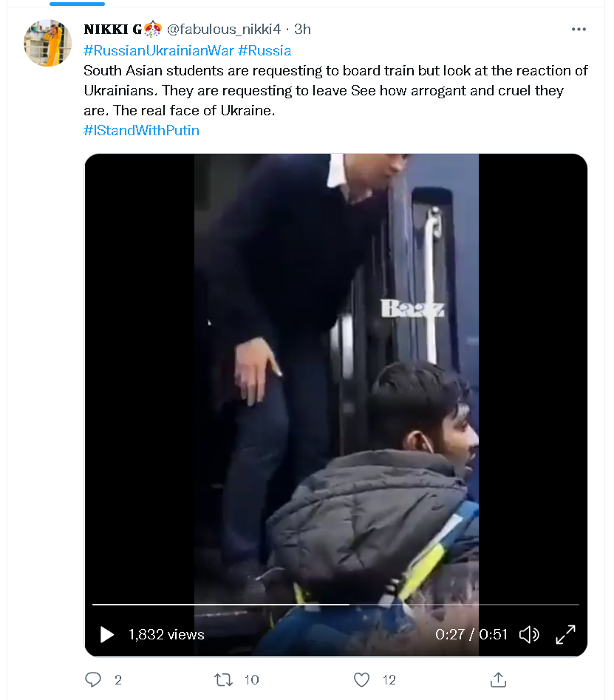Play the embedded video
614x700 pixels.
click(x=107, y=634)
